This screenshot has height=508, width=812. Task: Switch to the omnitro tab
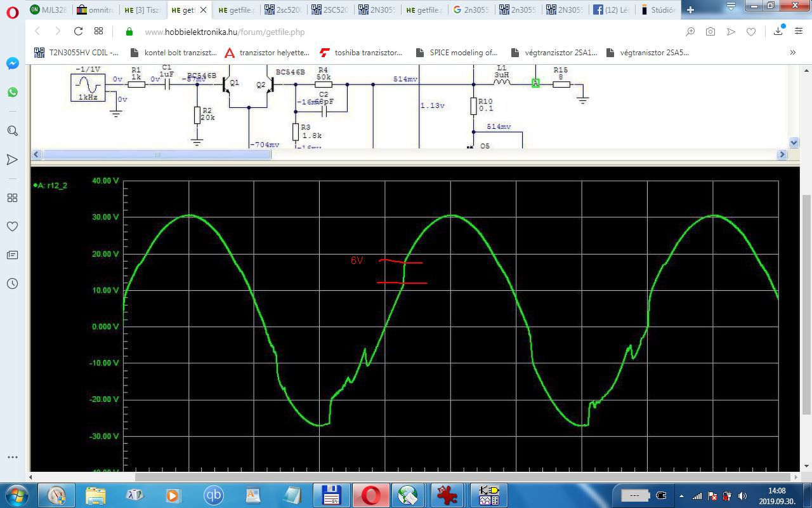[x=95, y=10]
